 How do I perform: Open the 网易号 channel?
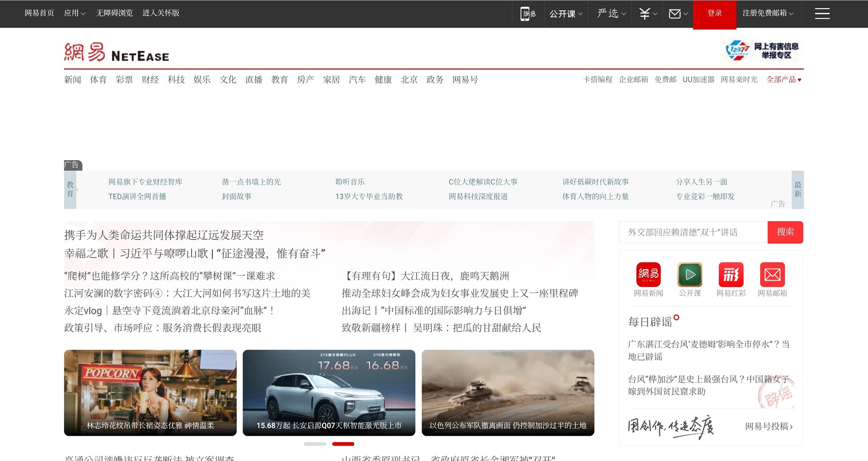click(465, 80)
